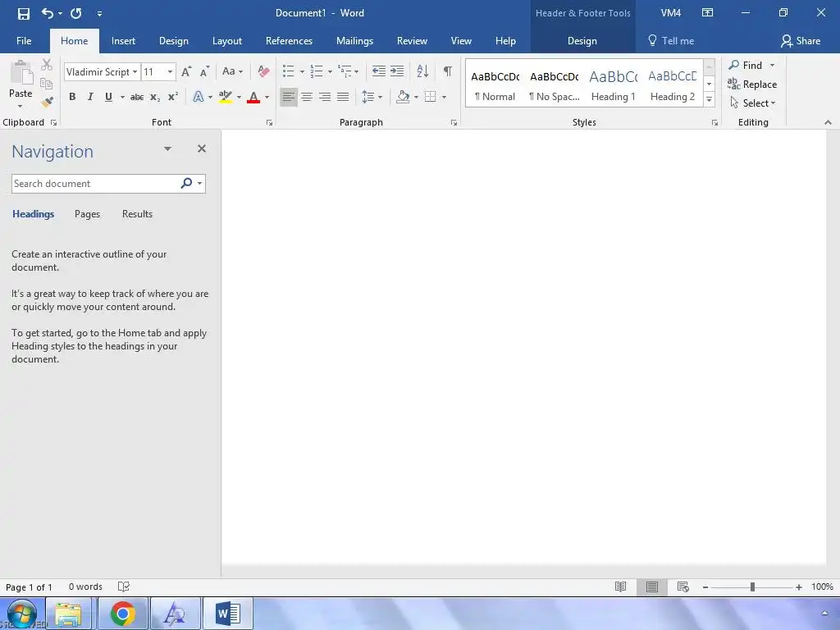The width and height of the screenshot is (840, 630).
Task: Open the font name dropdown showing Vladimir Script
Action: (135, 72)
